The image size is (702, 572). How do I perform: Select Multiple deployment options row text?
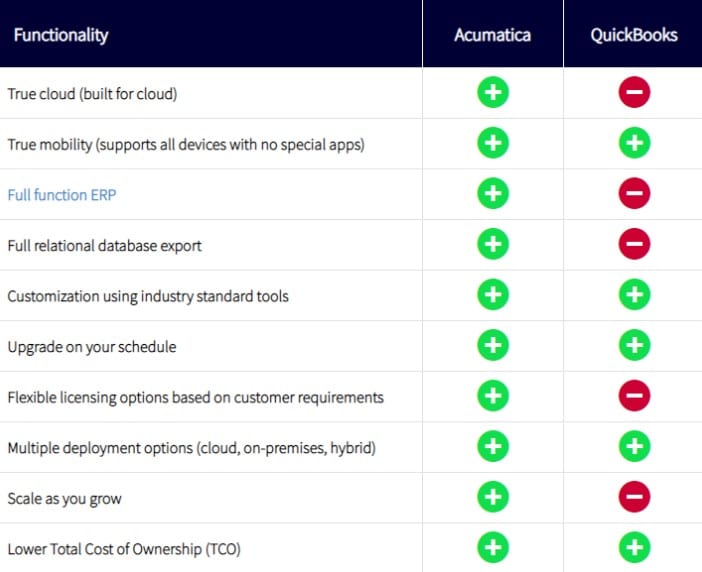tap(192, 448)
